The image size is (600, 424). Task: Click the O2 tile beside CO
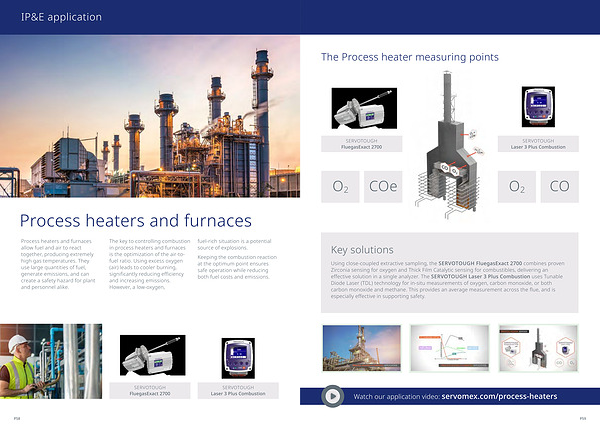coord(517,186)
